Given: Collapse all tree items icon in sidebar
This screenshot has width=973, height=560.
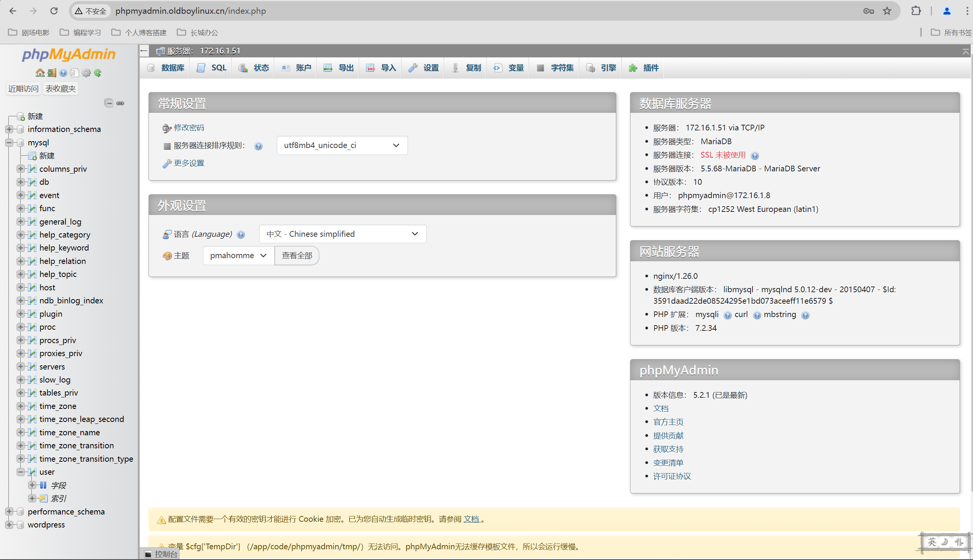Looking at the screenshot, I should tap(109, 103).
